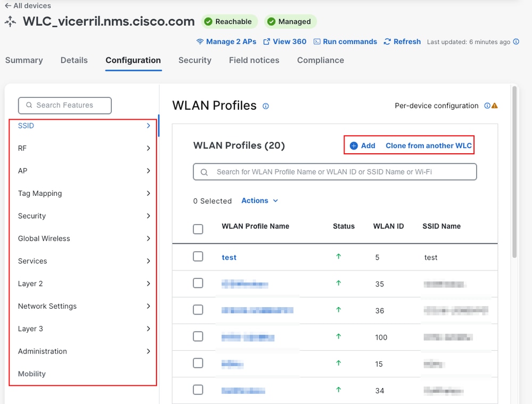Click the Manage 2 APs link
This screenshot has height=404, width=532.
pos(226,42)
